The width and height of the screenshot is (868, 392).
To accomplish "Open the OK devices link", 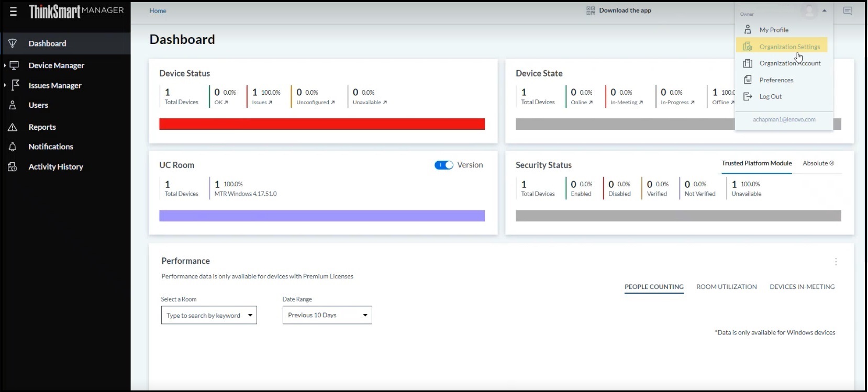I will click(x=221, y=103).
